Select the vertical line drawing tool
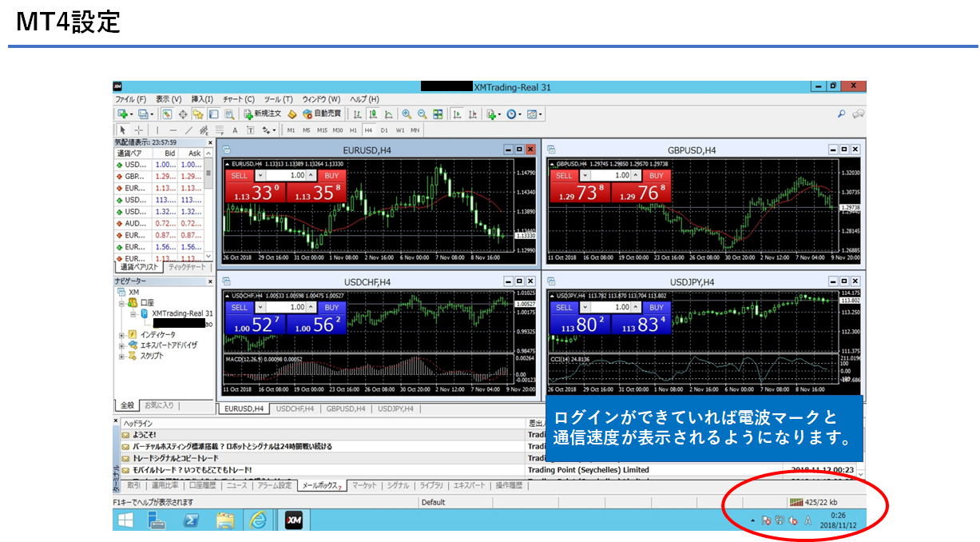 pos(157,130)
